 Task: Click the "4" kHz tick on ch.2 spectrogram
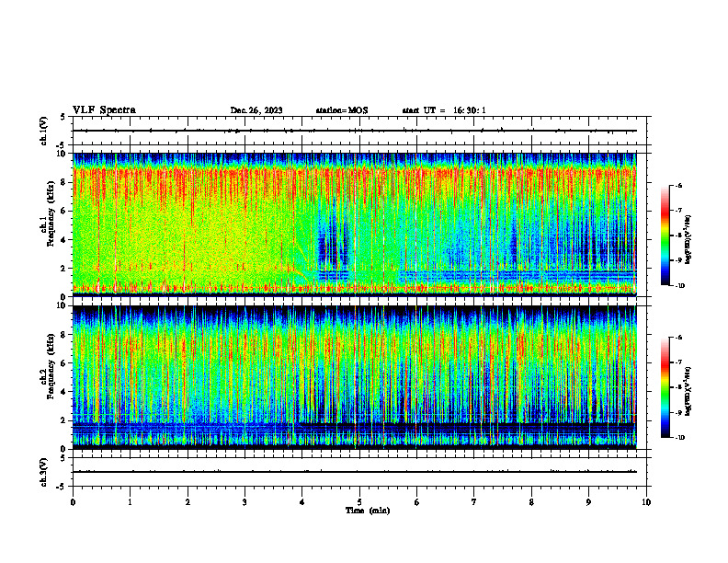coord(63,392)
